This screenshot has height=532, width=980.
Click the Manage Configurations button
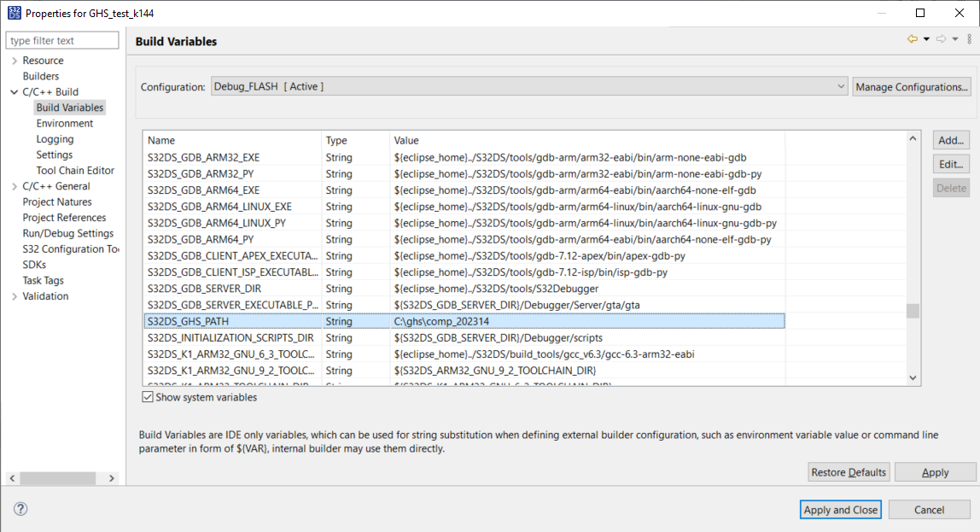pyautogui.click(x=912, y=86)
